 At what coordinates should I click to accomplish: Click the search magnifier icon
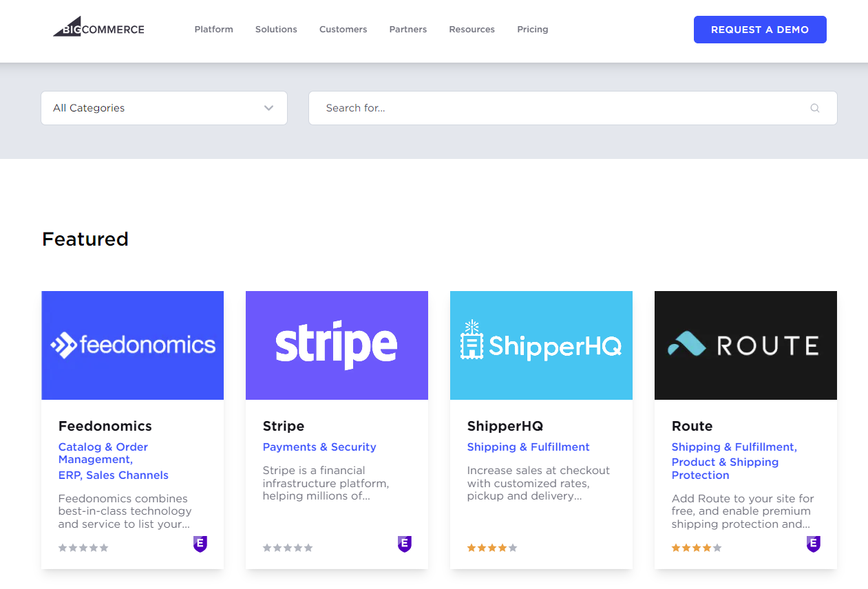click(x=815, y=108)
